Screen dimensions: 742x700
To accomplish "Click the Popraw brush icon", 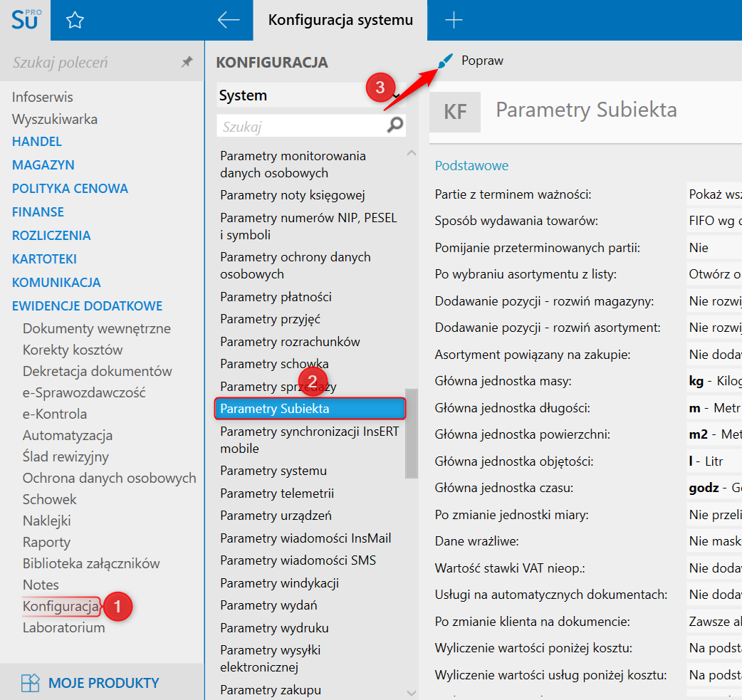I will (x=446, y=62).
